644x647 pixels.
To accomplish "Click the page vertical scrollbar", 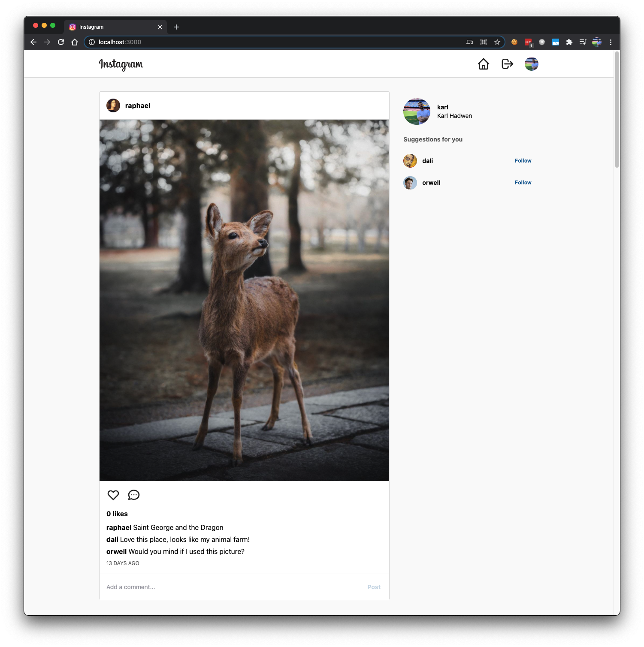I will 617,110.
